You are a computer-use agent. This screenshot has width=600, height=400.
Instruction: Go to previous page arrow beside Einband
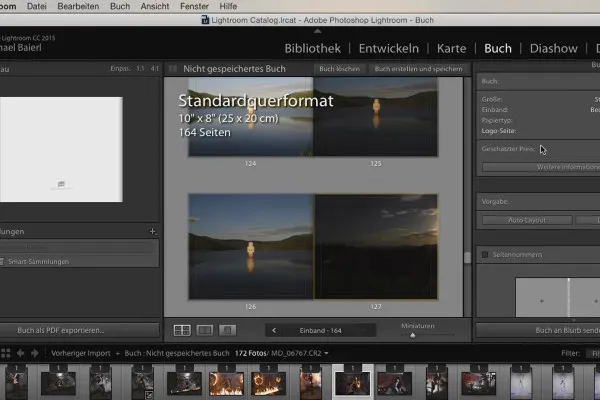click(x=274, y=329)
